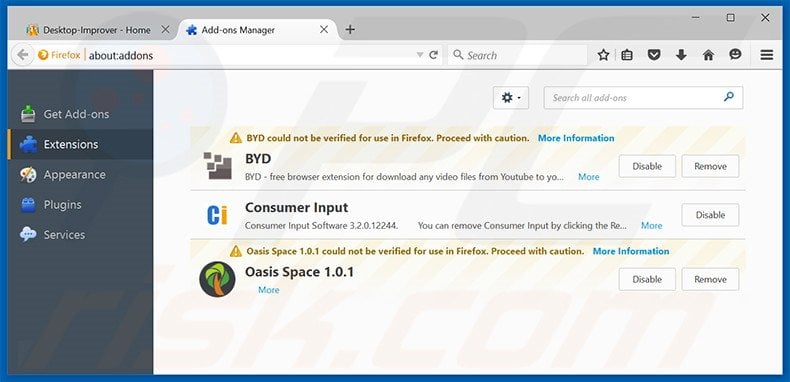Viewport: 790px width, 382px height.
Task: Select the Add-ons Manager tab
Action: tap(257, 30)
